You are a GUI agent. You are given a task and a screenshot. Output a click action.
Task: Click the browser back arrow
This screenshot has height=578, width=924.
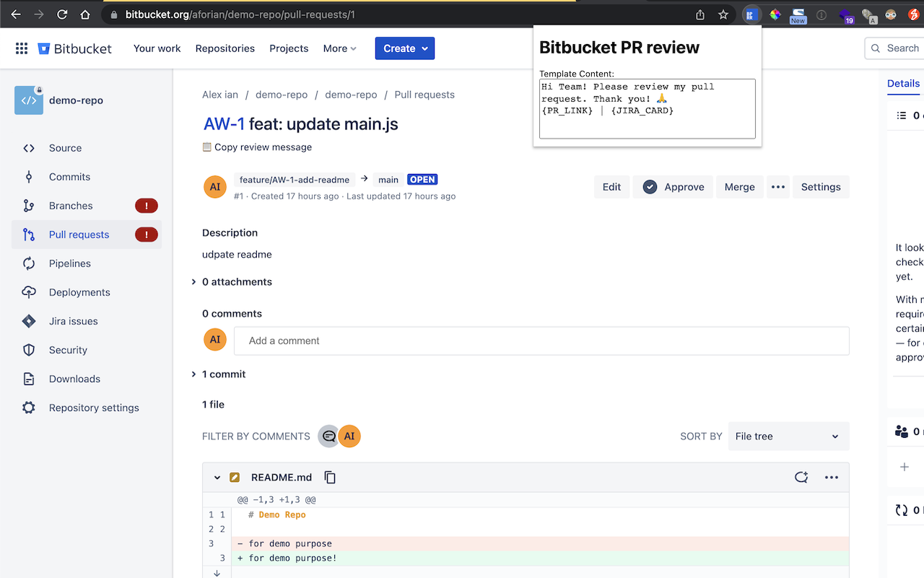[16, 14]
